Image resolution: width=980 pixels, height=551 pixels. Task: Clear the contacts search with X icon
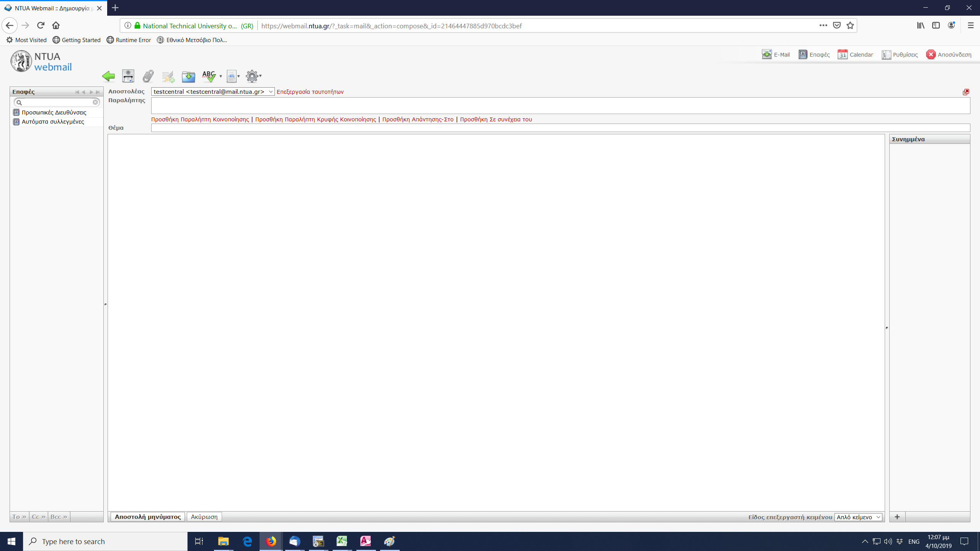click(95, 102)
